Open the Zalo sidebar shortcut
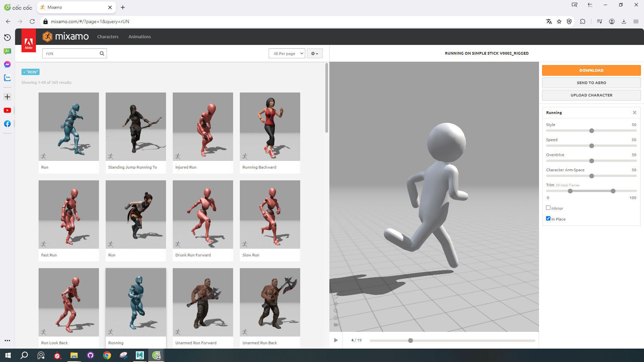The image size is (644, 362). coord(7,78)
